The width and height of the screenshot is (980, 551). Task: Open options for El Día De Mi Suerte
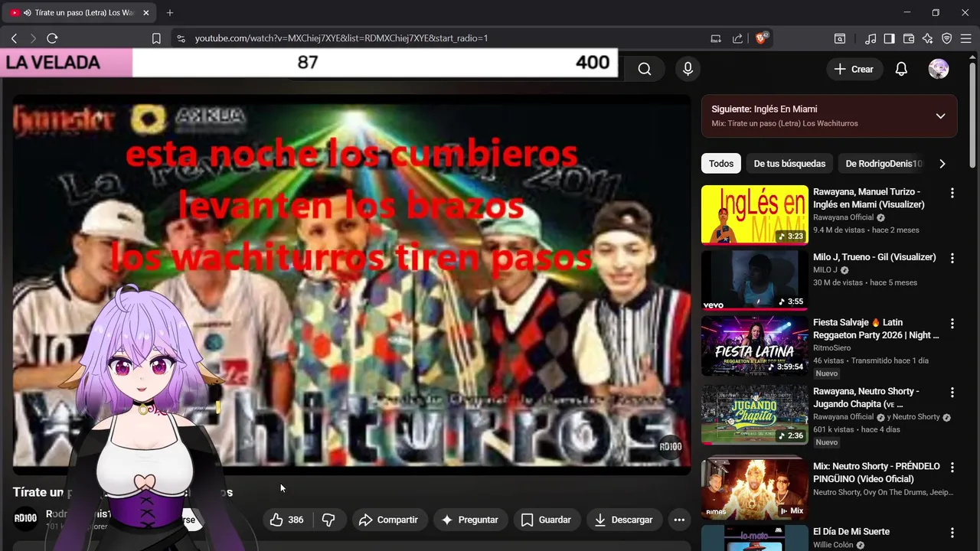pyautogui.click(x=952, y=533)
